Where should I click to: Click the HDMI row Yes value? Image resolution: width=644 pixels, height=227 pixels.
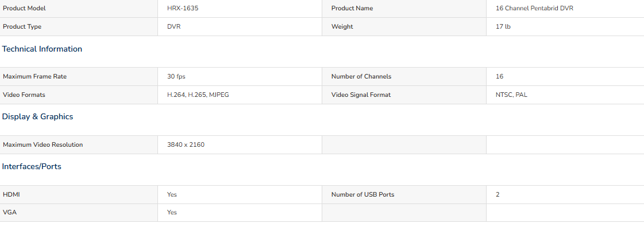tap(172, 195)
